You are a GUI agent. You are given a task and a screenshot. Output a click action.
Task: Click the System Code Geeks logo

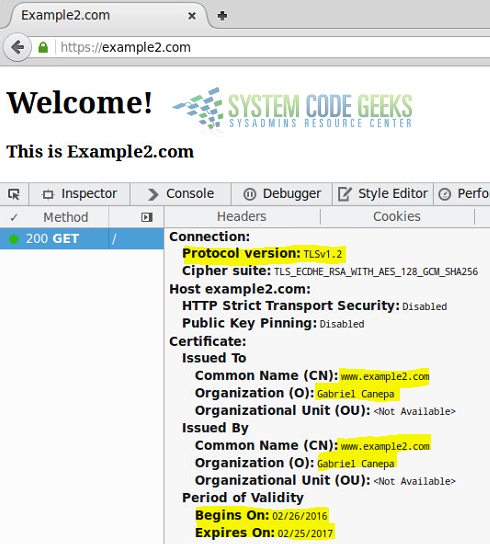point(292,108)
